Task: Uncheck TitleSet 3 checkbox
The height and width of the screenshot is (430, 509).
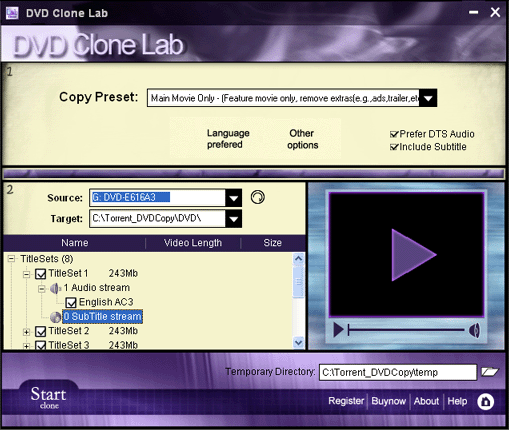Action: click(x=41, y=345)
